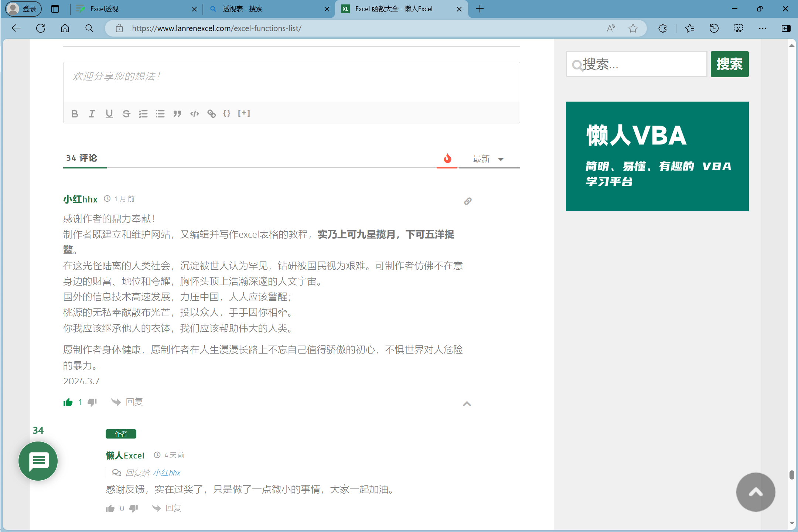Click the blockquote icon in editor toolbar
The width and height of the screenshot is (798, 532).
[177, 114]
